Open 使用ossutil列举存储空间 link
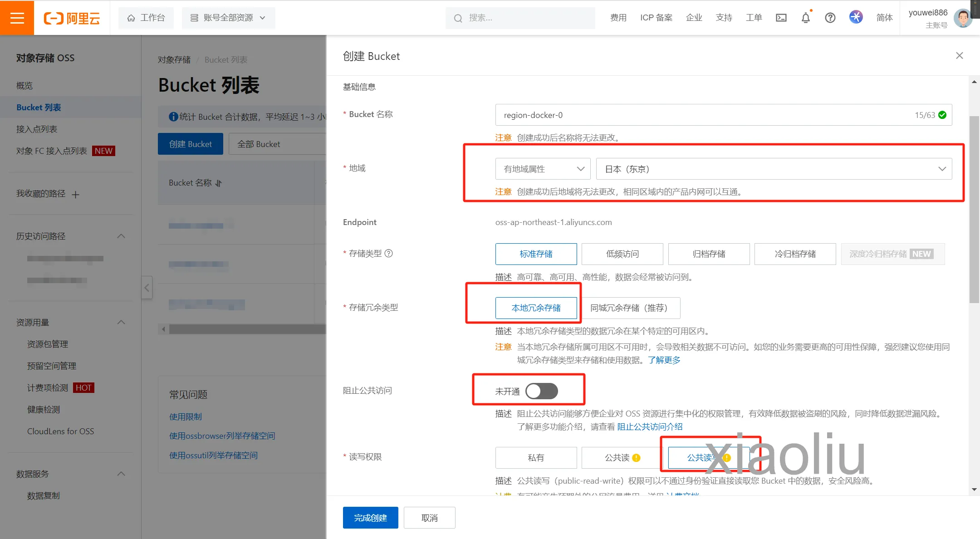This screenshot has width=980, height=539. click(213, 455)
